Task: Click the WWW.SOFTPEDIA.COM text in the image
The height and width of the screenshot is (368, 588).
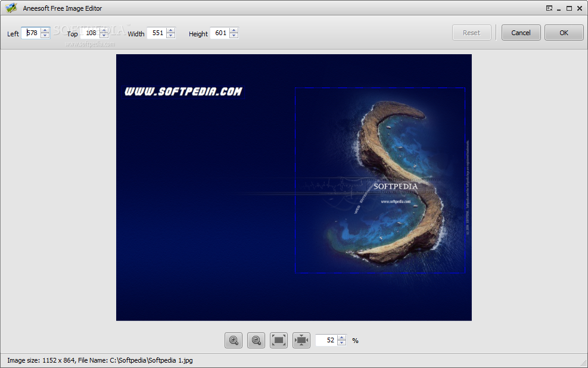Action: (183, 92)
